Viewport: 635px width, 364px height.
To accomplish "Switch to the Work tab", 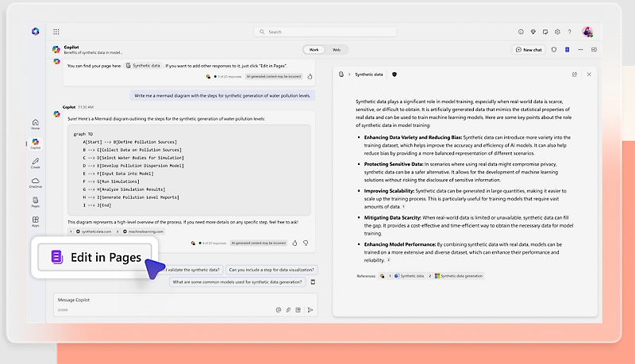I will 314,50.
